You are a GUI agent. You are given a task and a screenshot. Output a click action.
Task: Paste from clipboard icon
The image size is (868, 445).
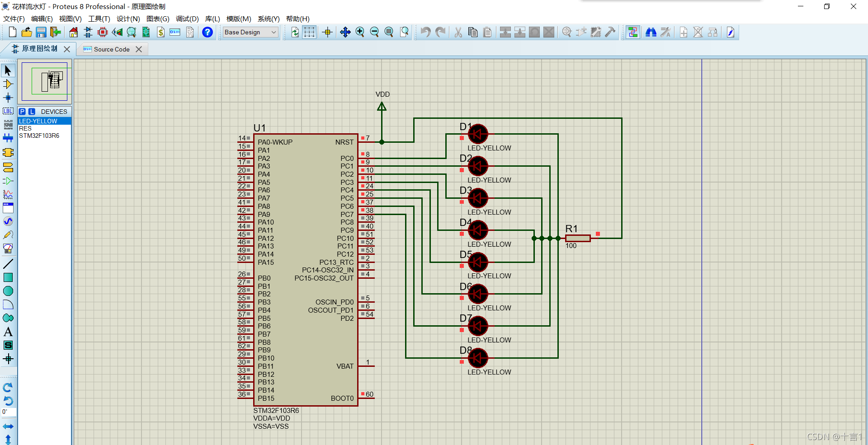click(x=487, y=32)
